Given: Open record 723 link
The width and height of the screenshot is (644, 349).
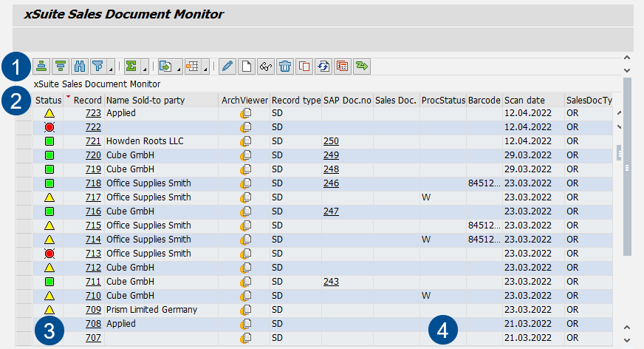Looking at the screenshot, I should coord(93,113).
